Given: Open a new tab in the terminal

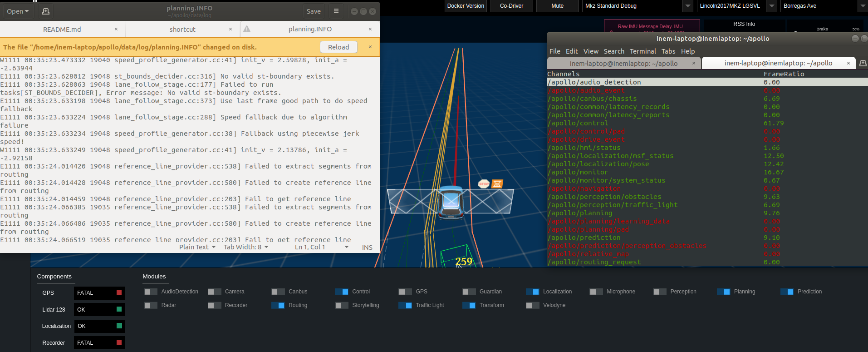Looking at the screenshot, I should click(863, 63).
